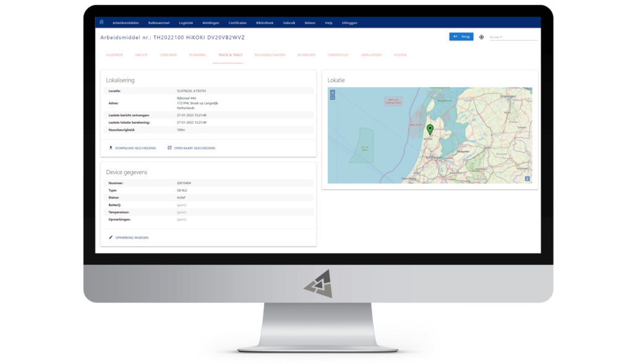Select the green location marker on map
Image resolution: width=637 pixels, height=364 pixels.
point(430,129)
